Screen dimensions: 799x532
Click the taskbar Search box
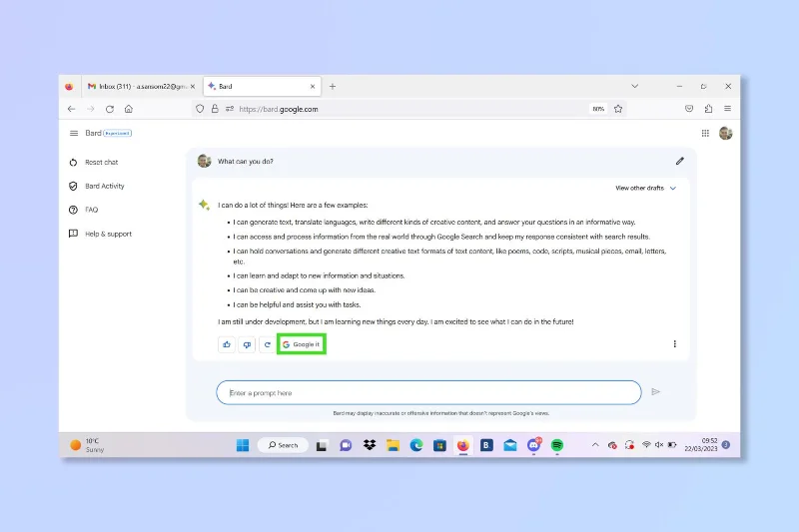click(x=283, y=445)
